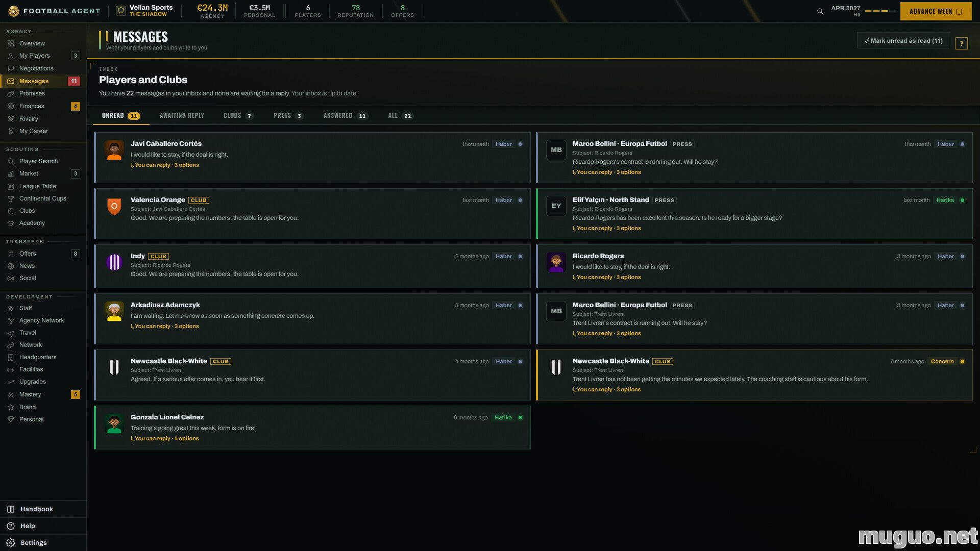980x551 pixels.
Task: Show the All messages tab
Action: tap(401, 116)
